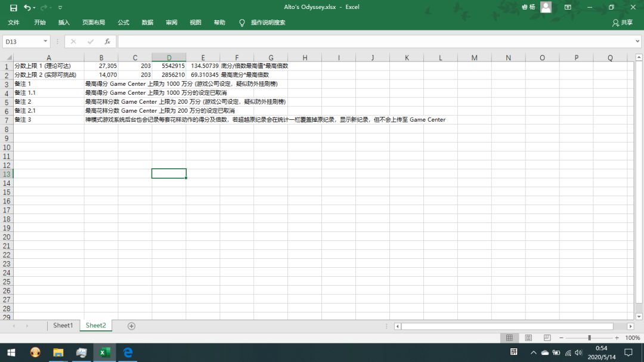Switch to the 插入 ribbon tab
The width and height of the screenshot is (644, 362).
[64, 23]
